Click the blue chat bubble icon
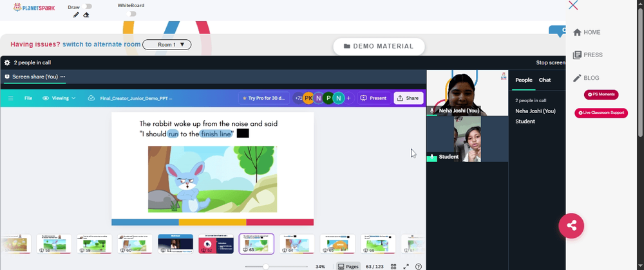644x270 pixels. tap(557, 31)
